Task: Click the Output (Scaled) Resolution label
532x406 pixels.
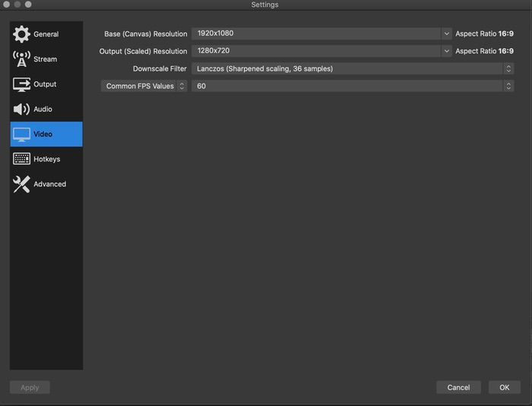Action: point(143,51)
